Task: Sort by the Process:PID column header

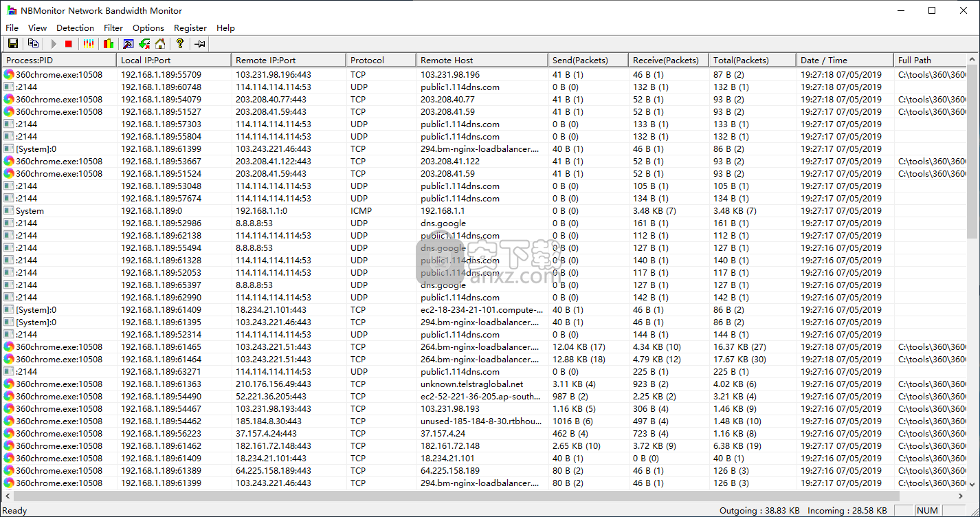Action: click(x=59, y=60)
